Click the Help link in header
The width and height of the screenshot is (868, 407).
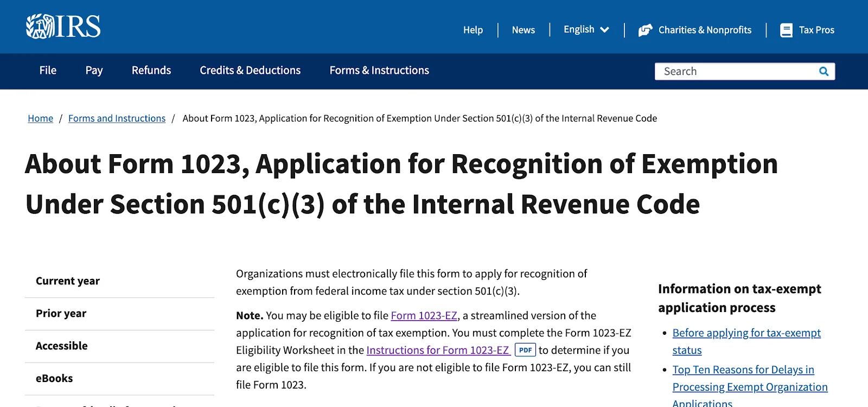click(473, 30)
